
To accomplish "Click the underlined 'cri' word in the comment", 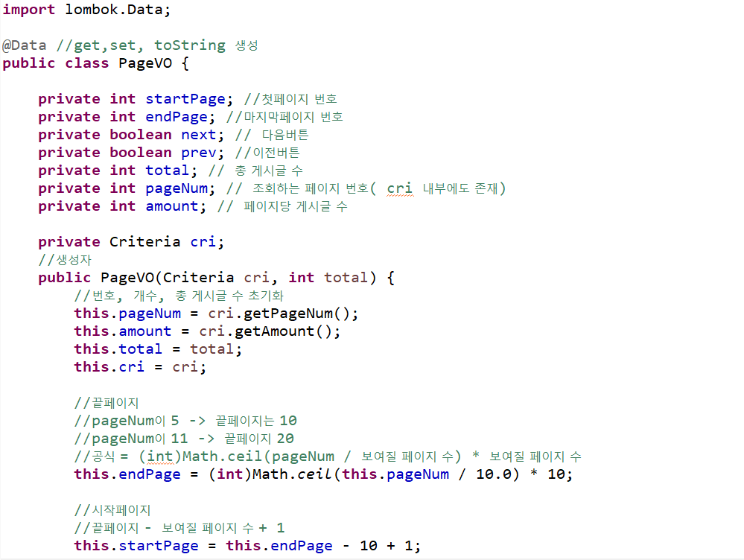I will click(399, 189).
